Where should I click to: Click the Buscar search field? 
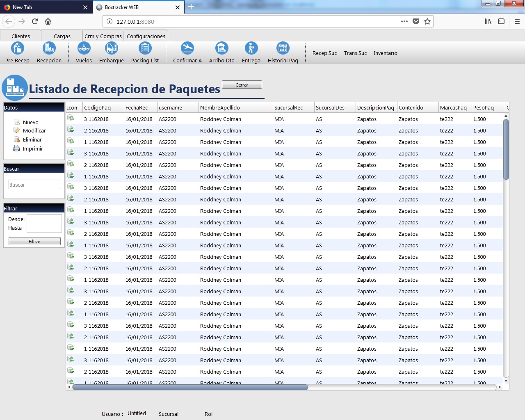pyautogui.click(x=34, y=185)
